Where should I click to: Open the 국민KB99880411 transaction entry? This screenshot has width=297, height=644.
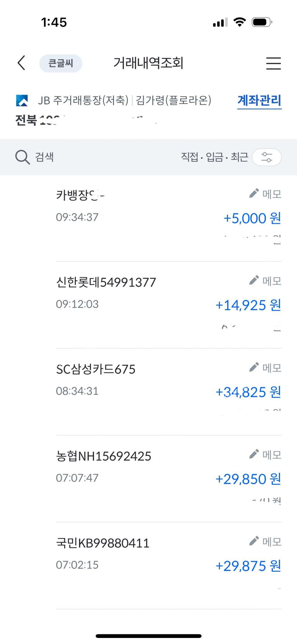coord(103,543)
